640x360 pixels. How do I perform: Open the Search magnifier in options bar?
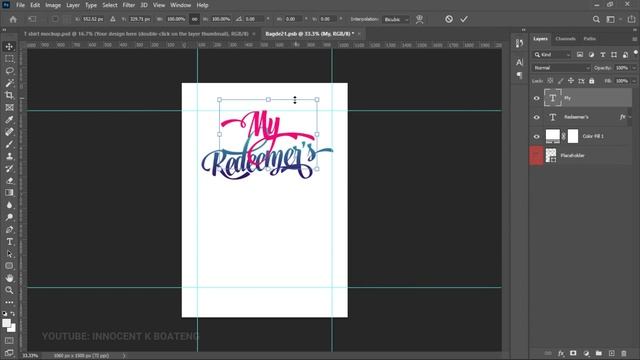click(596, 19)
